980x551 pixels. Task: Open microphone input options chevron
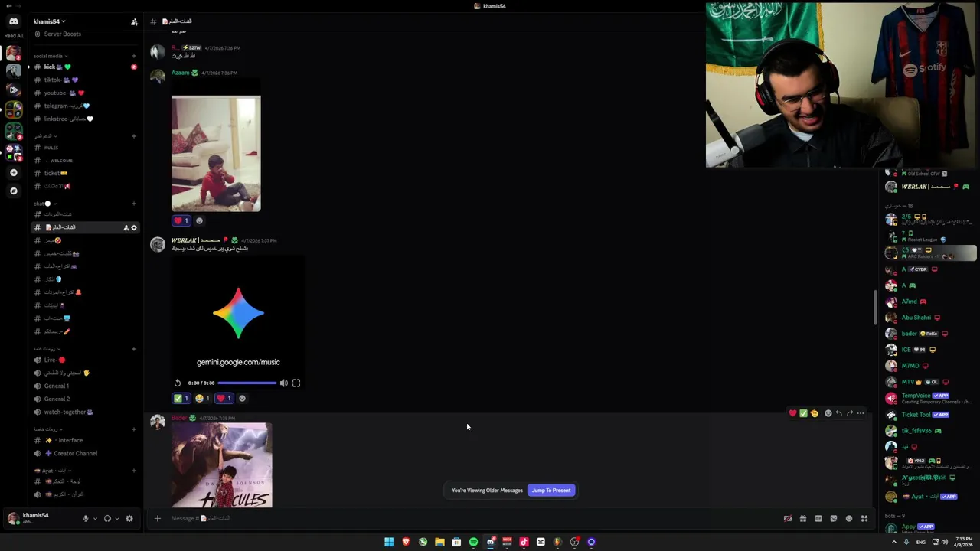[x=95, y=518]
